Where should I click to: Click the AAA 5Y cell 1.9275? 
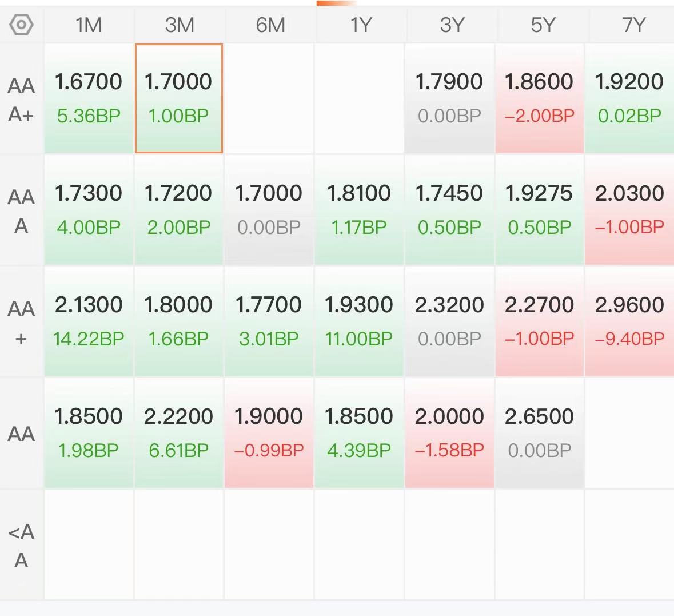pos(539,210)
